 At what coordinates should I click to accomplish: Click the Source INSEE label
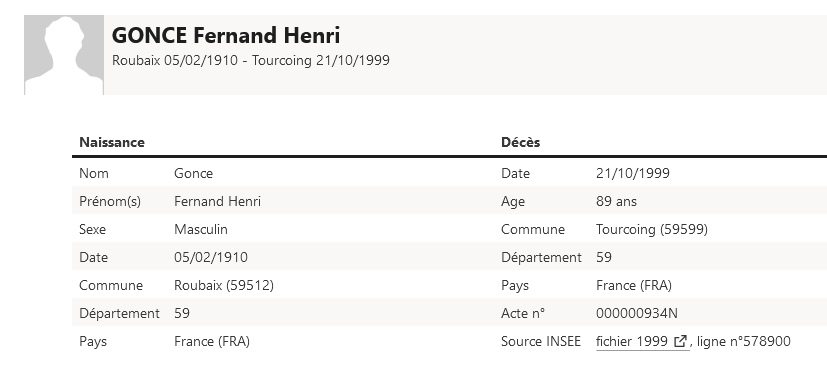click(x=541, y=341)
